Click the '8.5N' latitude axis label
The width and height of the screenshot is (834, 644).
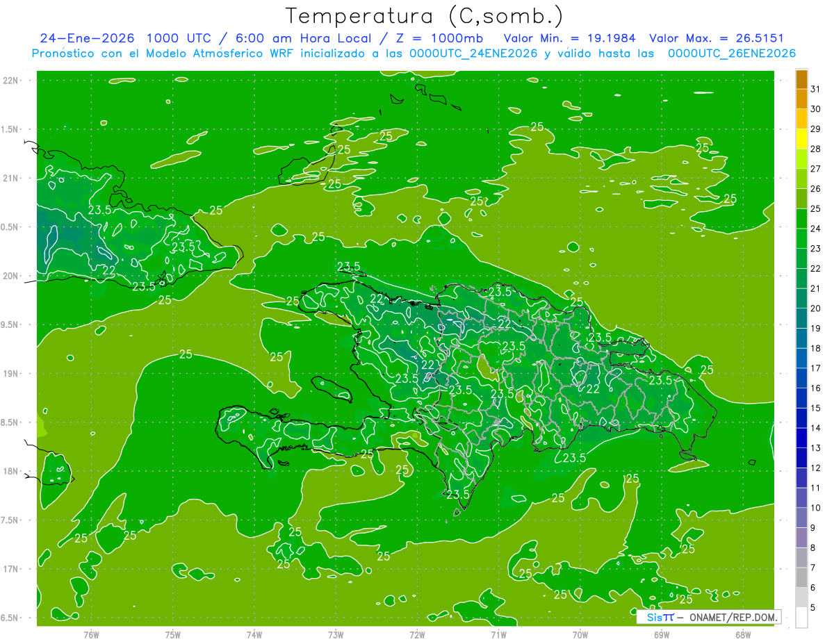coord(10,422)
